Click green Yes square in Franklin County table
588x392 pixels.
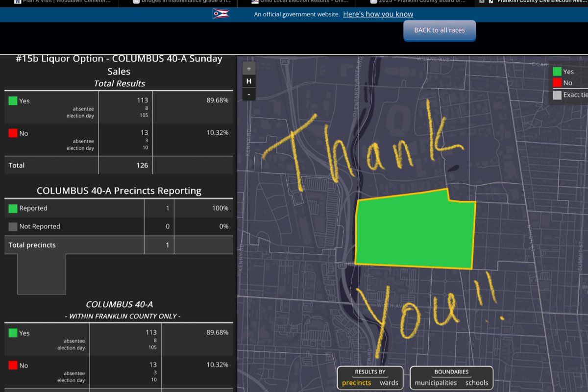coord(13,333)
